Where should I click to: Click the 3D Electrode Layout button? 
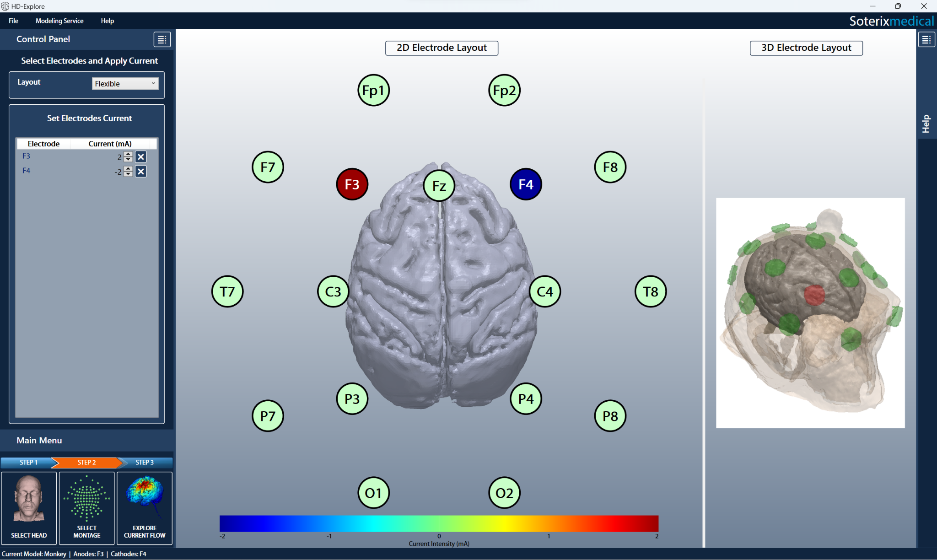pyautogui.click(x=806, y=48)
